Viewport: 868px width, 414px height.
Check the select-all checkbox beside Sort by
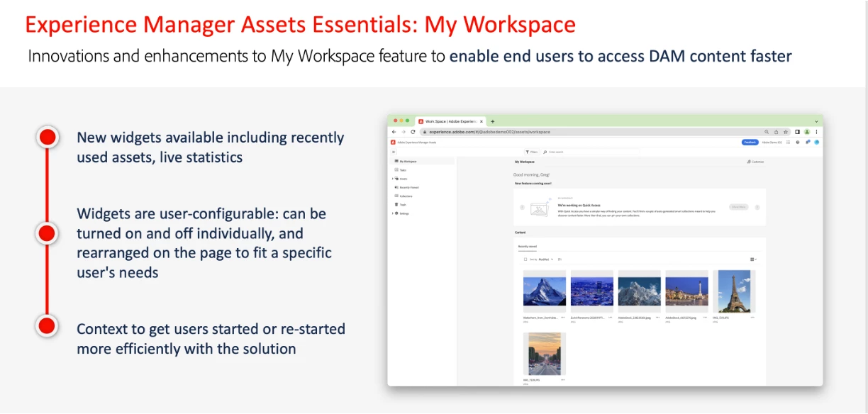(x=525, y=259)
